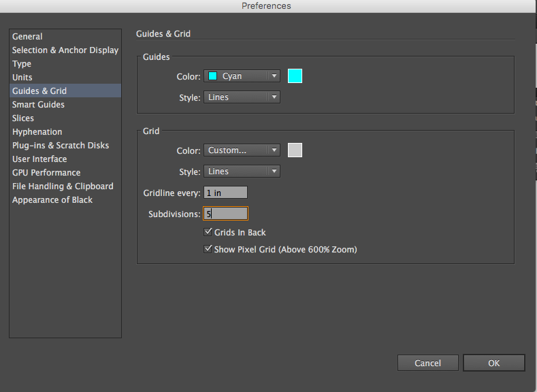The height and width of the screenshot is (392, 537).
Task: Toggle the Grids In Back checkbox
Action: click(208, 232)
